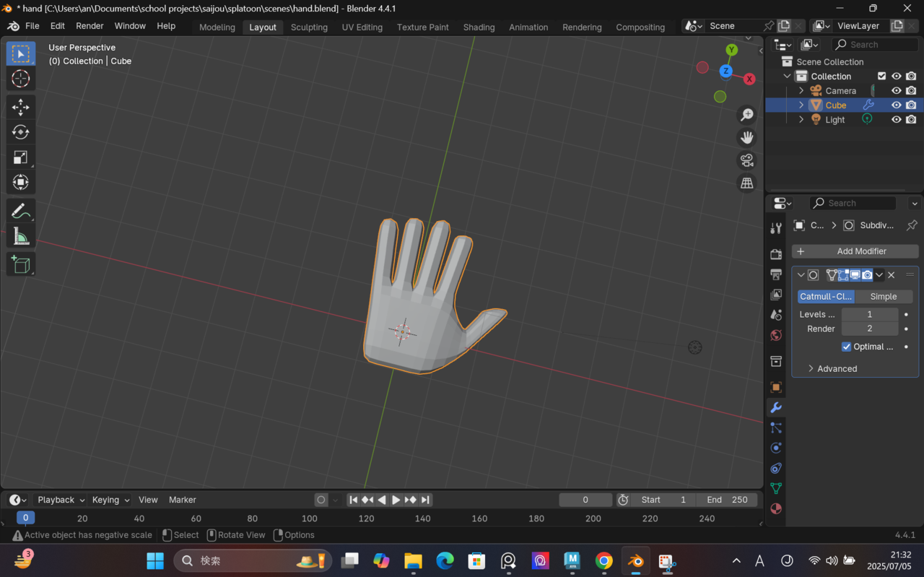Select the Rotate tool
This screenshot has width=924, height=577.
(21, 132)
